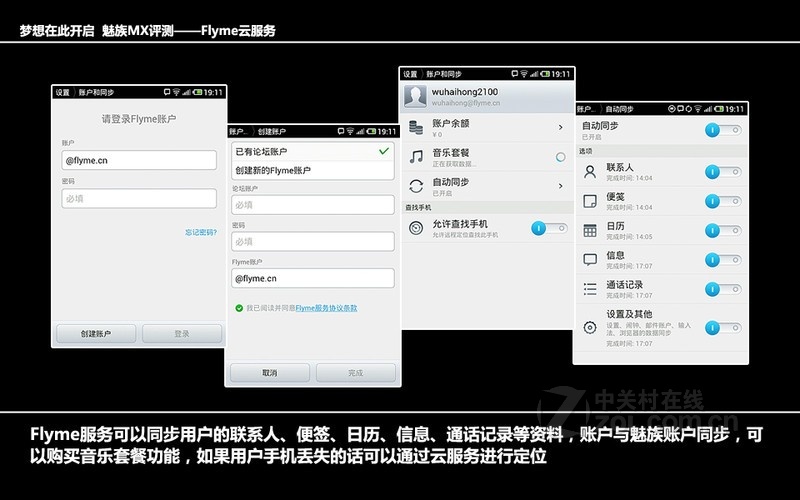Click the 日历 calendar icon
This screenshot has width=800, height=500.
coord(590,231)
